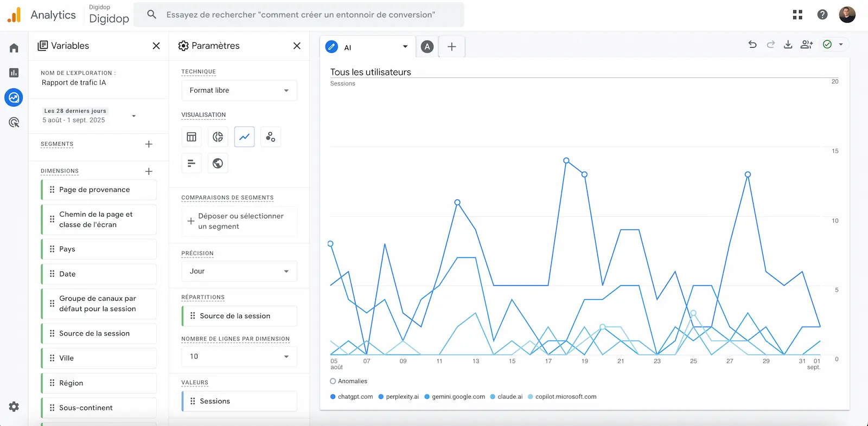The width and height of the screenshot is (868, 426).
Task: Select the Table visualisation icon
Action: pyautogui.click(x=192, y=137)
